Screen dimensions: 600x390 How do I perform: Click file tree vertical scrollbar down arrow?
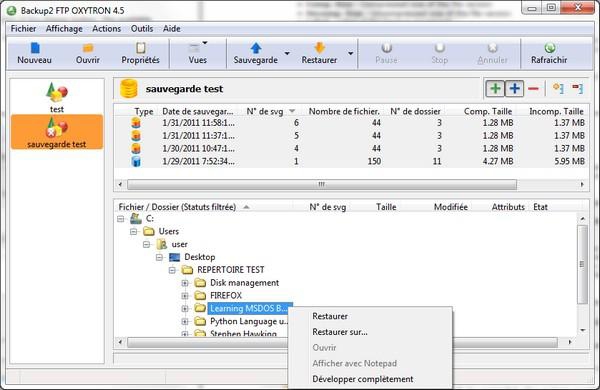[x=582, y=330]
